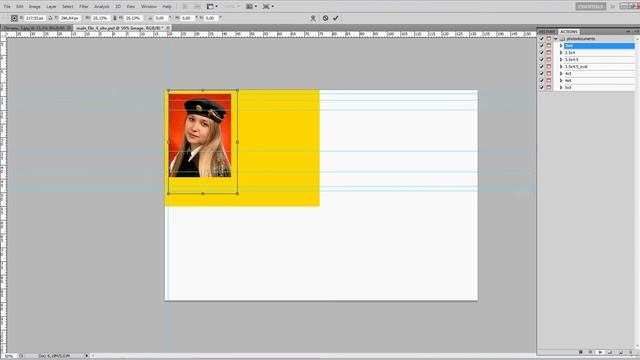
Task: Click the photodocuments set folder icon
Action: (x=562, y=39)
